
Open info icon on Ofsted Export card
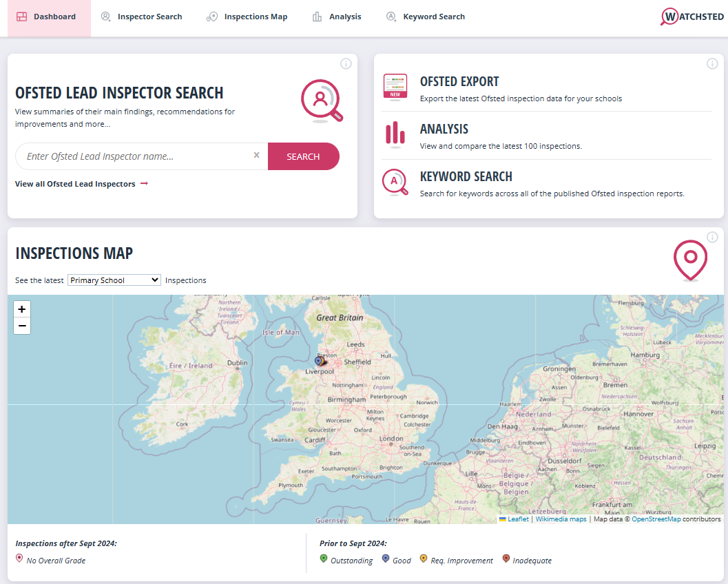tap(712, 63)
